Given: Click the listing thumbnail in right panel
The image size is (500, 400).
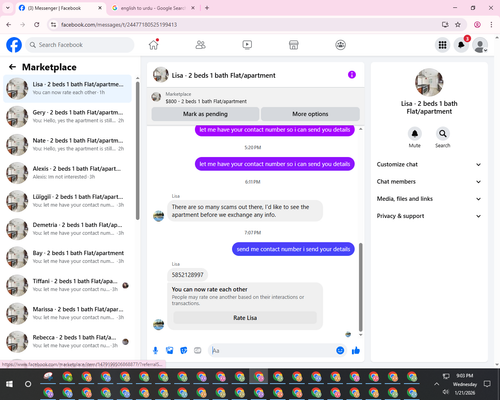Looking at the screenshot, I should (x=429, y=82).
